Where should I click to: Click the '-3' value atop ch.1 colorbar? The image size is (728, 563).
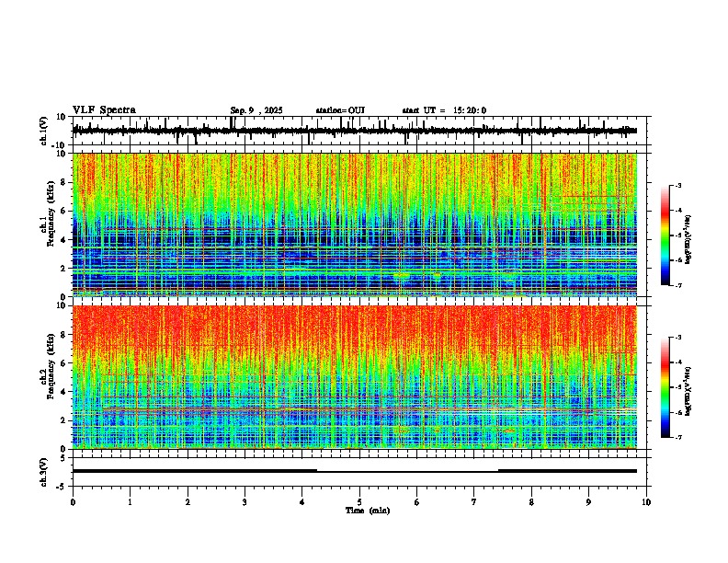click(x=677, y=185)
